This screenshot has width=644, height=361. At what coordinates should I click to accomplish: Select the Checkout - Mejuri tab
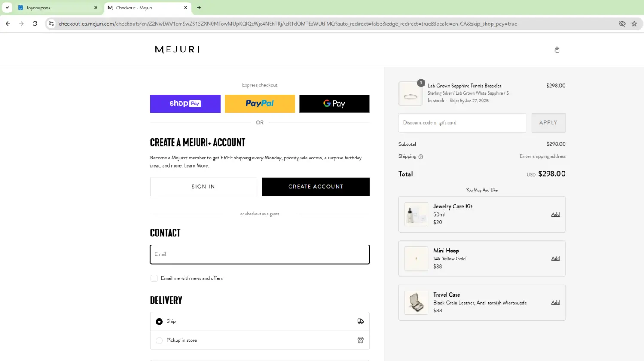pos(147,8)
